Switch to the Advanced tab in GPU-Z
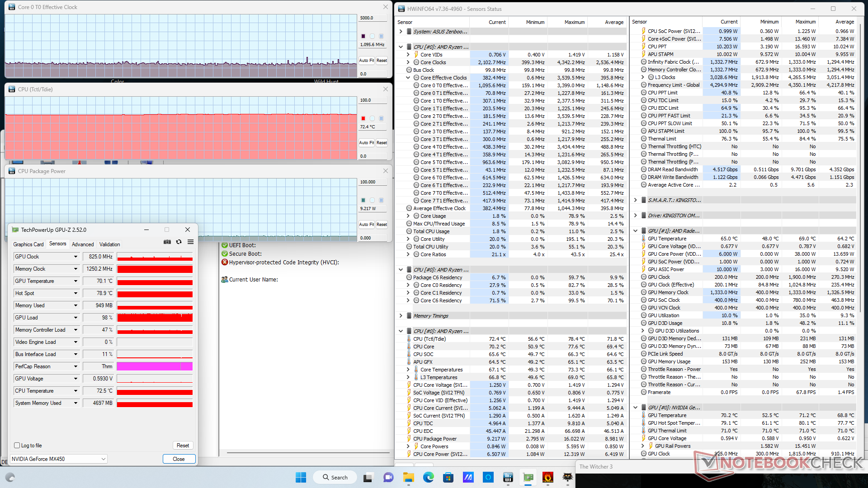The width and height of the screenshot is (868, 488). [83, 244]
